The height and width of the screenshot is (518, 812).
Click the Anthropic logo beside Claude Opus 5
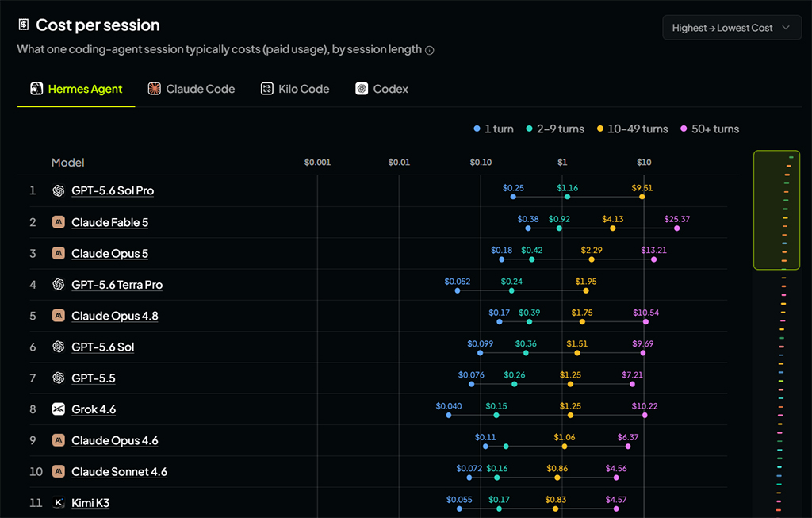(x=59, y=253)
